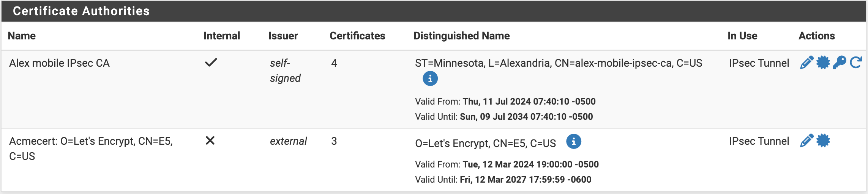Screen dimensions: 868x194
Task: Edit the Acmecert Let's Encrypt CA entry
Action: [x=806, y=141]
